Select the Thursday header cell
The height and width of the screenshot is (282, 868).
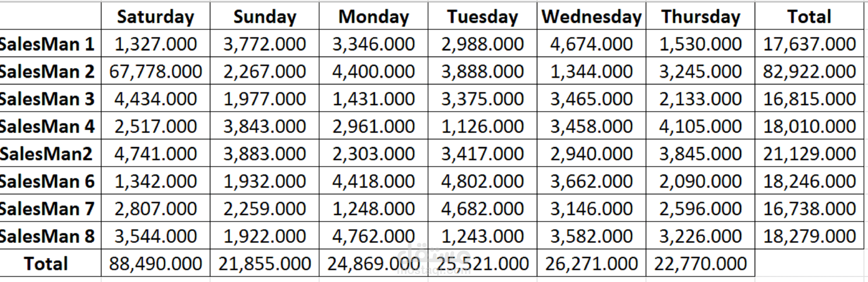pos(700,17)
